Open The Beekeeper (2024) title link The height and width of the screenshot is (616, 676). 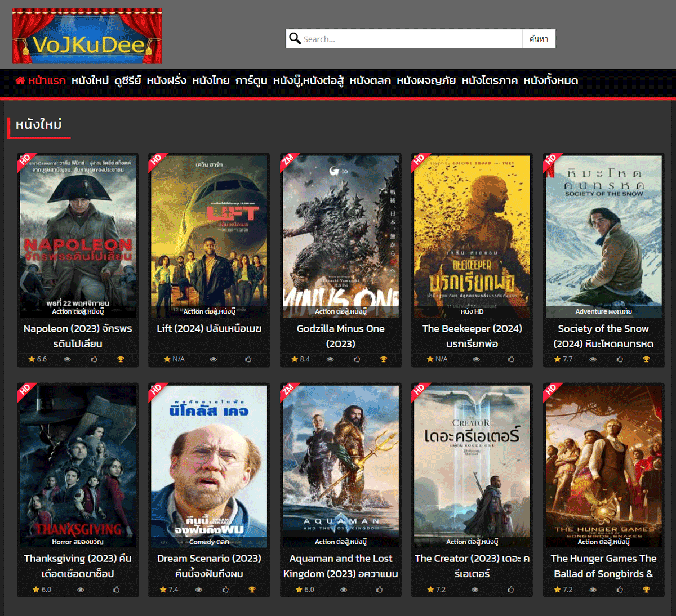pyautogui.click(x=472, y=336)
